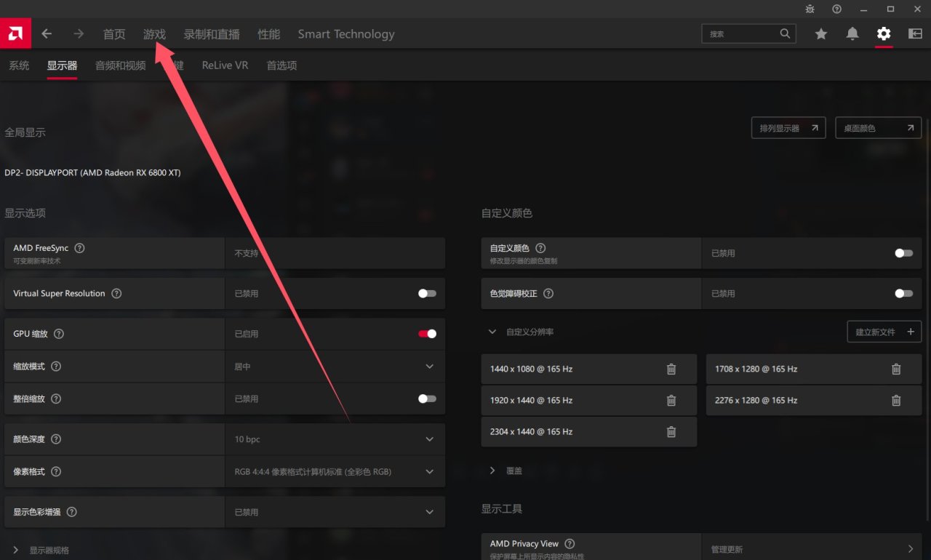Viewport: 931px width, 560px height.
Task: Show help for 像素格式
Action: click(x=56, y=471)
